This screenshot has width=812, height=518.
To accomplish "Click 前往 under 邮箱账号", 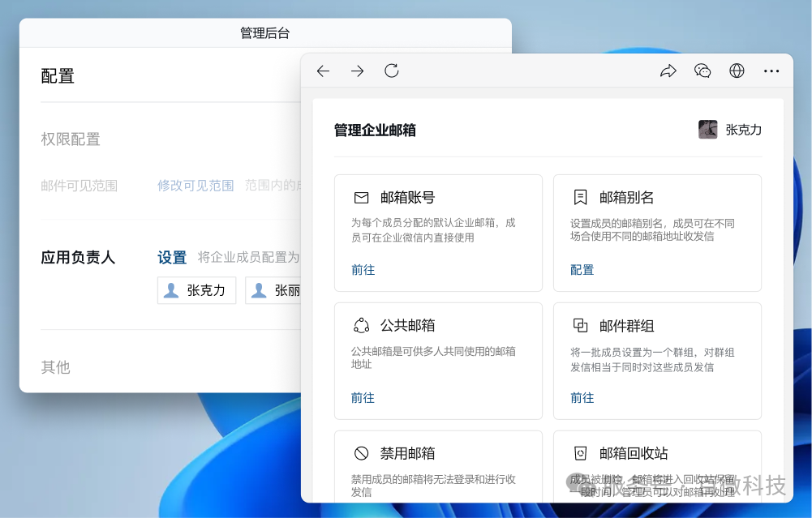I will [363, 269].
